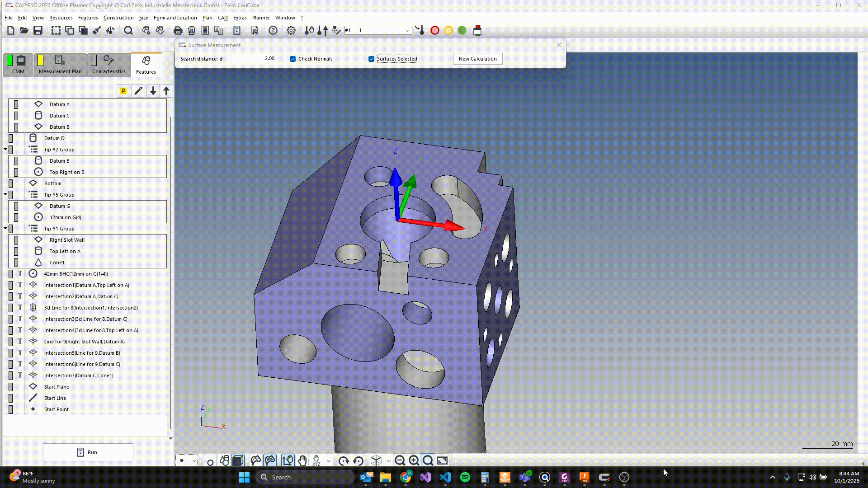868x488 pixels.
Task: Click the move down arrow icon
Action: pos(153,91)
